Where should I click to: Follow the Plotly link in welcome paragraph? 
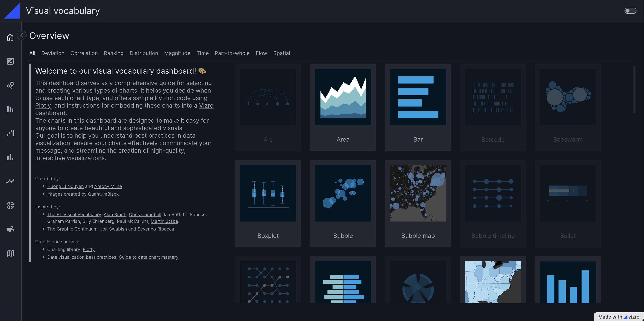pyautogui.click(x=43, y=105)
